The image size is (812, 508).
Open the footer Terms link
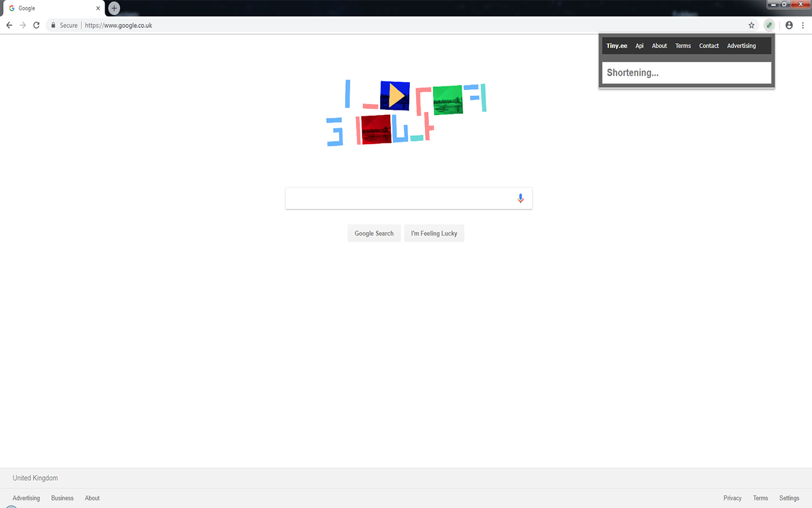[761, 498]
